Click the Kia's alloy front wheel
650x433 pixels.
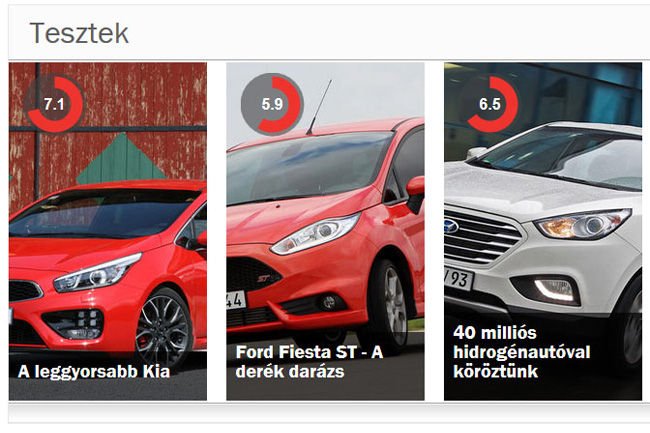pos(164,325)
